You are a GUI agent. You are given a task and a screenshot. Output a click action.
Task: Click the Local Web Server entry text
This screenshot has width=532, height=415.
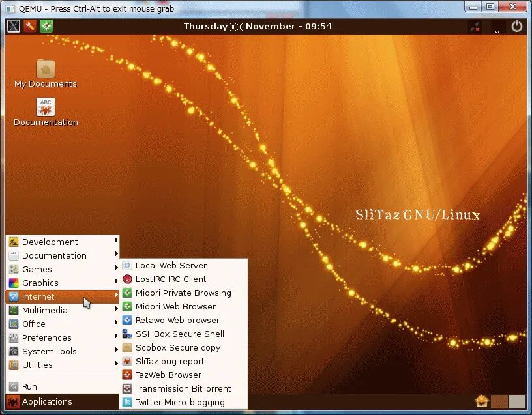pos(171,265)
